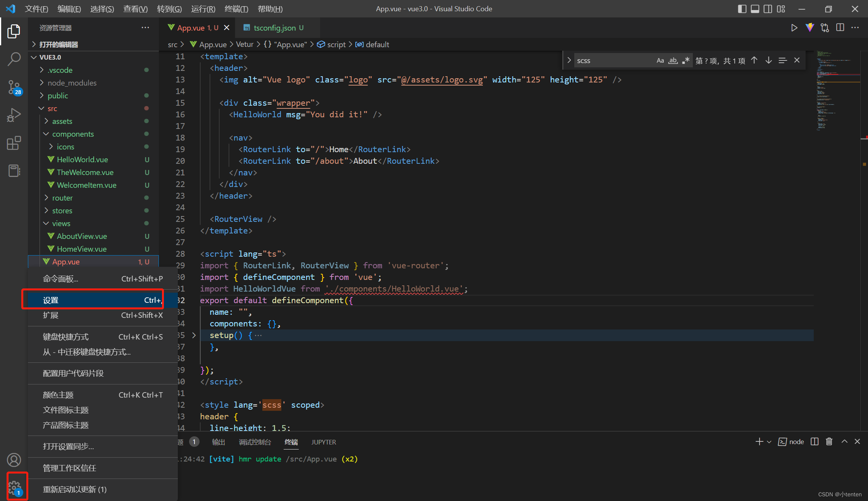Kill terminal with trash icon
868x501 pixels.
point(829,442)
